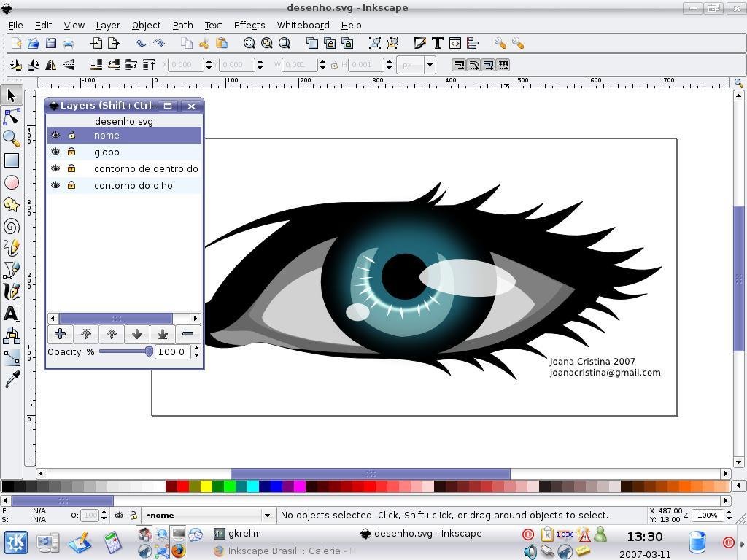The height and width of the screenshot is (560, 747).
Task: Change layer opacity spinner arrows
Action: (x=196, y=352)
